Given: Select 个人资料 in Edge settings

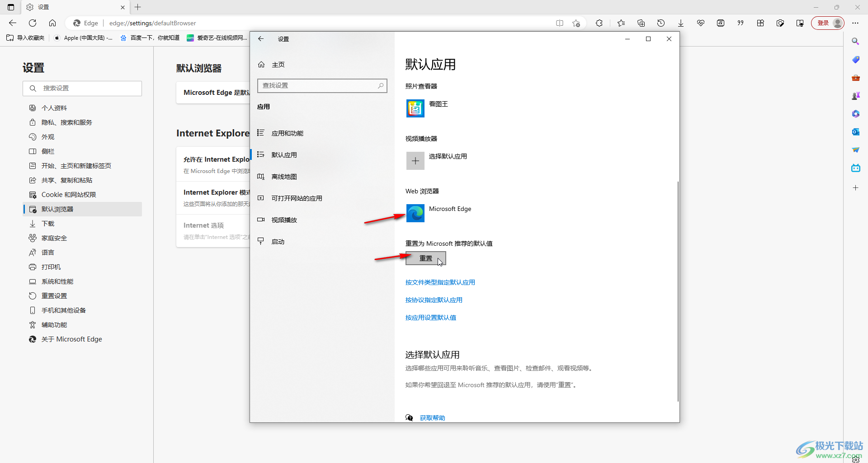Looking at the screenshot, I should (82, 108).
